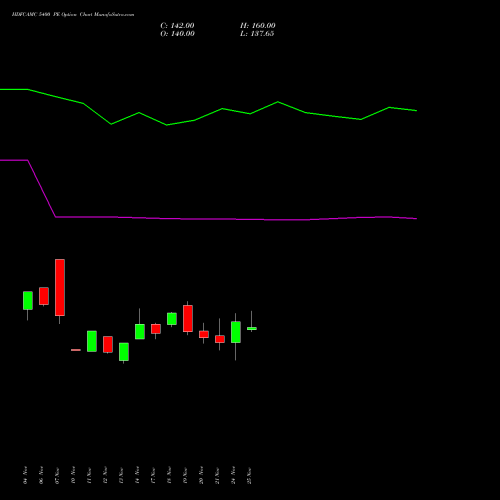The height and width of the screenshot is (500, 500).
Task: Click the 24 Nov date axis label
Action: click(234, 475)
